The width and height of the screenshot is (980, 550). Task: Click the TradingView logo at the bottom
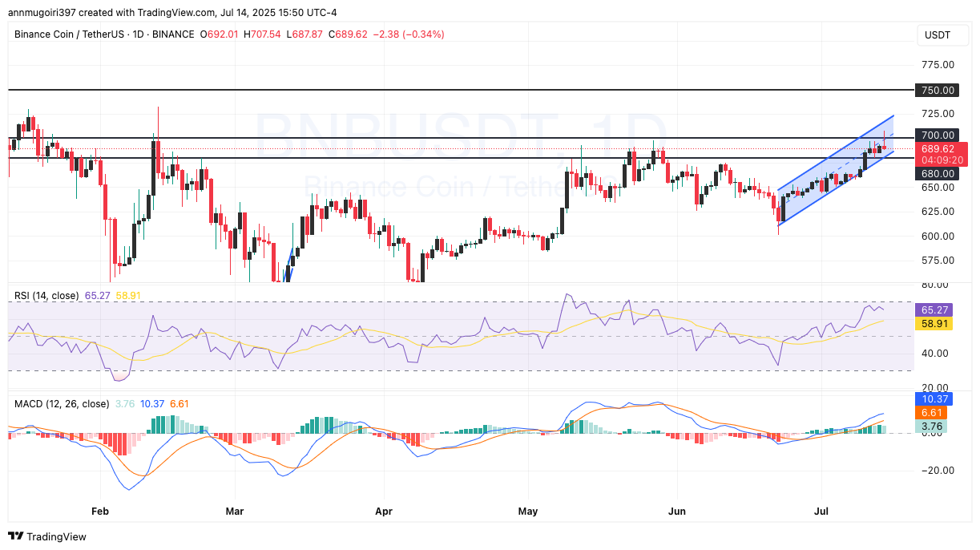[46, 536]
